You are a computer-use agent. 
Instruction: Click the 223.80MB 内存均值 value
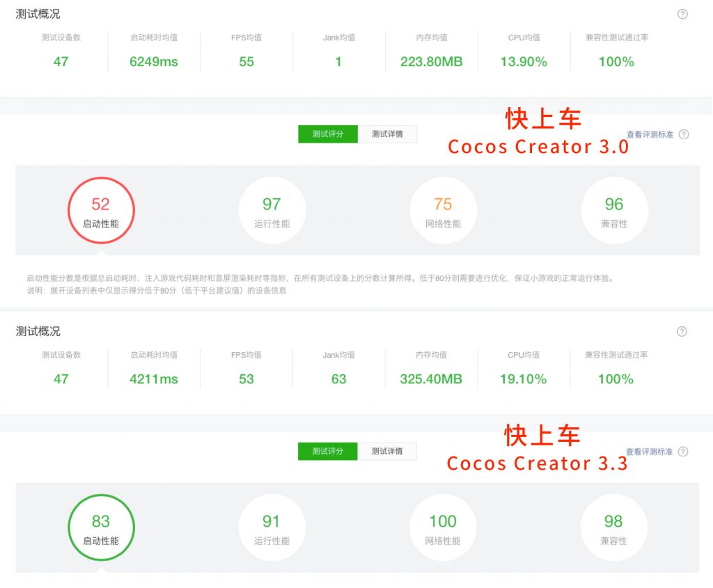(432, 62)
